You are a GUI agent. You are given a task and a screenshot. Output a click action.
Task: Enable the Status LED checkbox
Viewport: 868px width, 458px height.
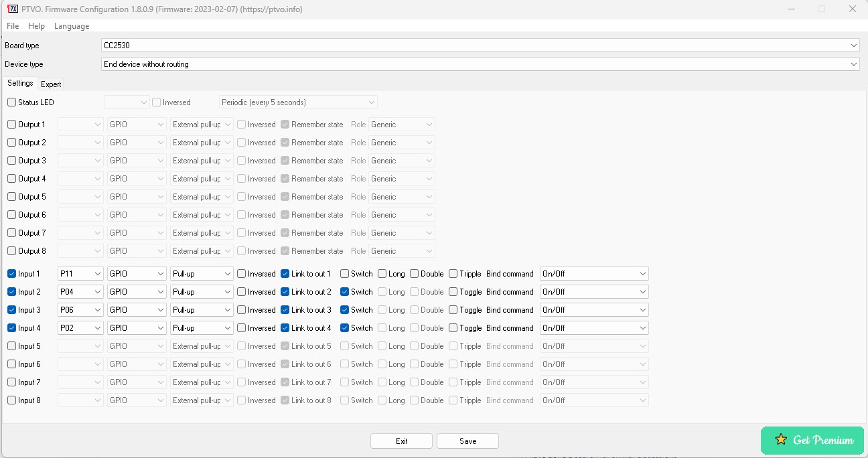[11, 102]
